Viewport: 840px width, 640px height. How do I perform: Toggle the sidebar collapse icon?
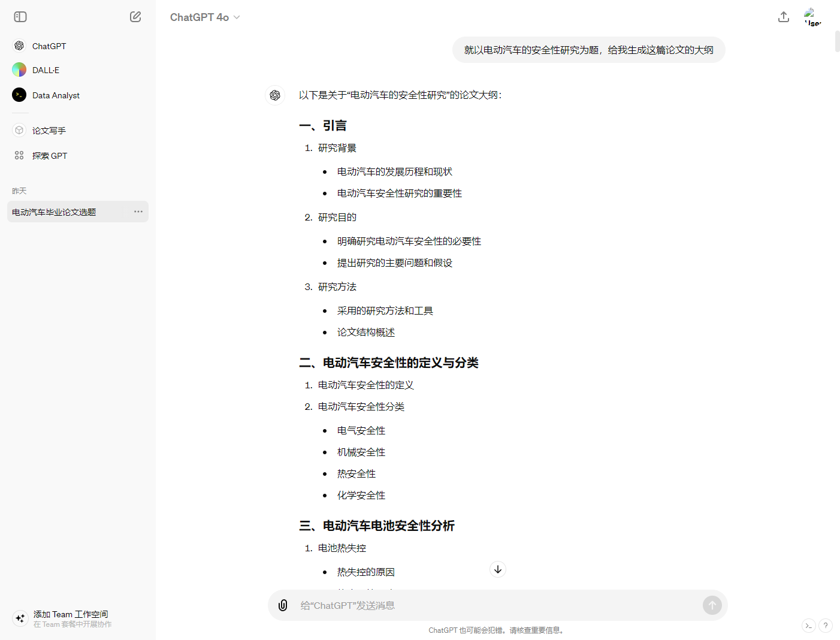20,17
